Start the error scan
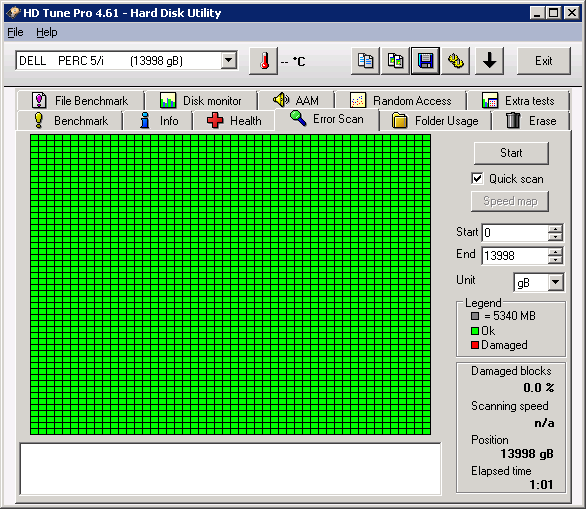 511,153
